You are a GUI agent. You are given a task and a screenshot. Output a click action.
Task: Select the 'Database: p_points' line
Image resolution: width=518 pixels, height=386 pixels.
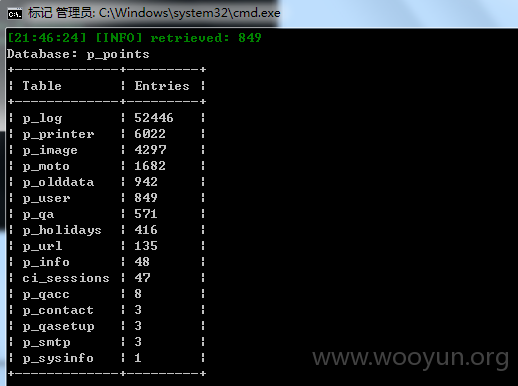(78, 54)
